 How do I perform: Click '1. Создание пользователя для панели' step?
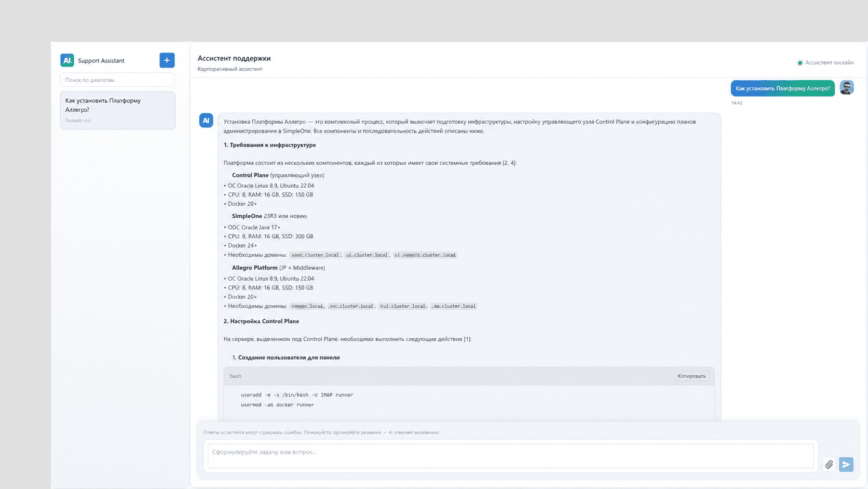coord(286,358)
